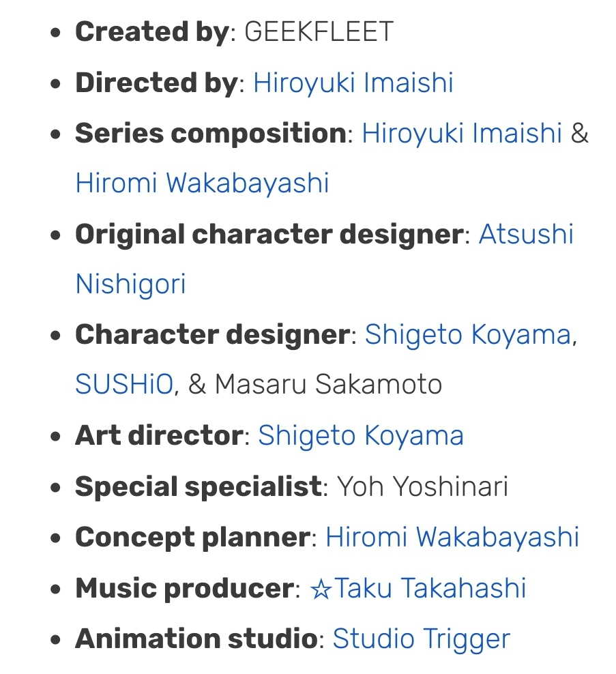Click the bold Animation studio label

coord(196,639)
